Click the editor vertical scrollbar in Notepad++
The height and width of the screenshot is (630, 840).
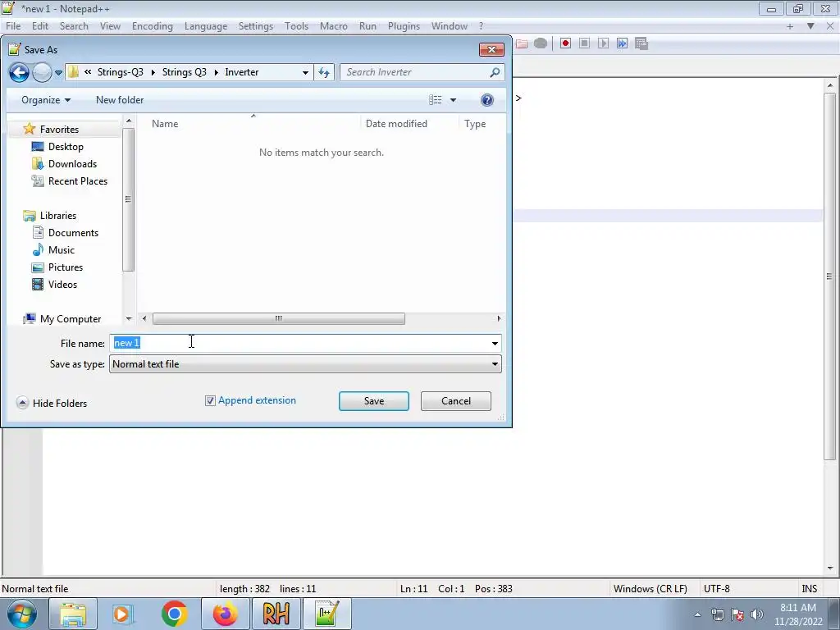click(829, 276)
